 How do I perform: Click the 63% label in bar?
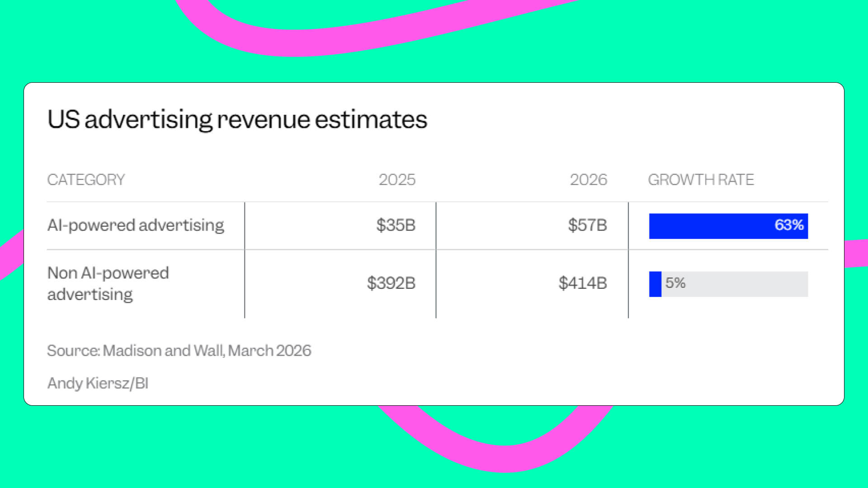pyautogui.click(x=789, y=225)
